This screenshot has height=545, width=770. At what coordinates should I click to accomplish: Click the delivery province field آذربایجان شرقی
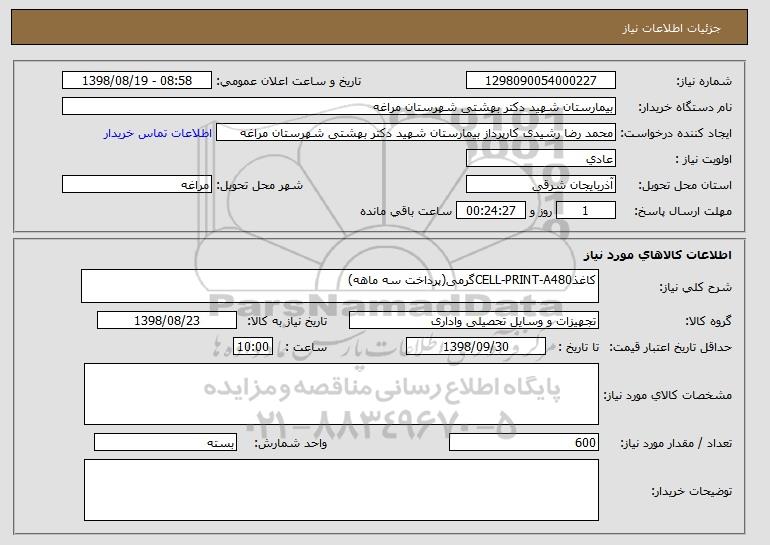pyautogui.click(x=541, y=185)
